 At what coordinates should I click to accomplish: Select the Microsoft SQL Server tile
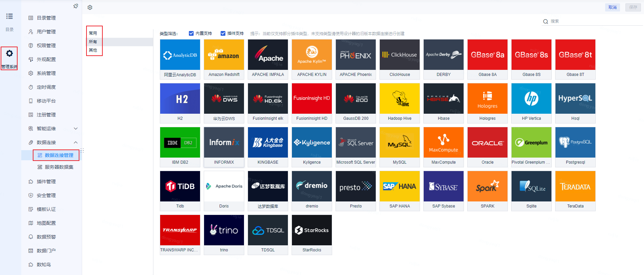tap(356, 147)
